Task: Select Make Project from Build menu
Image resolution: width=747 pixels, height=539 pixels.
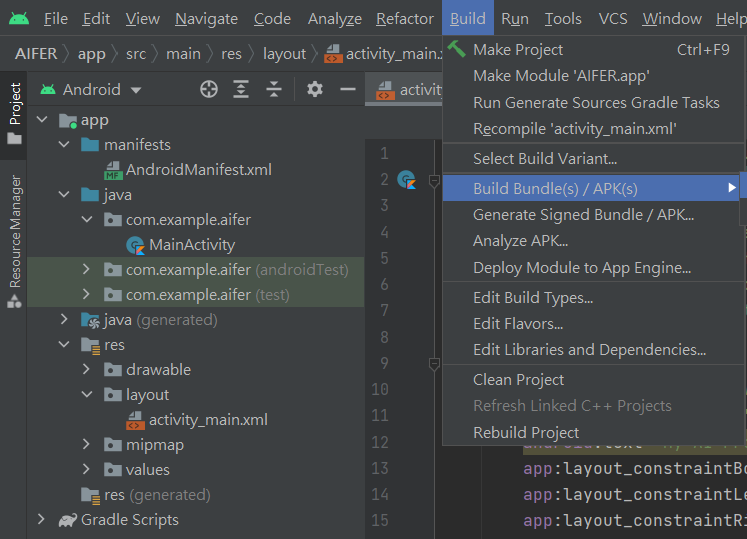Action: pos(593,50)
